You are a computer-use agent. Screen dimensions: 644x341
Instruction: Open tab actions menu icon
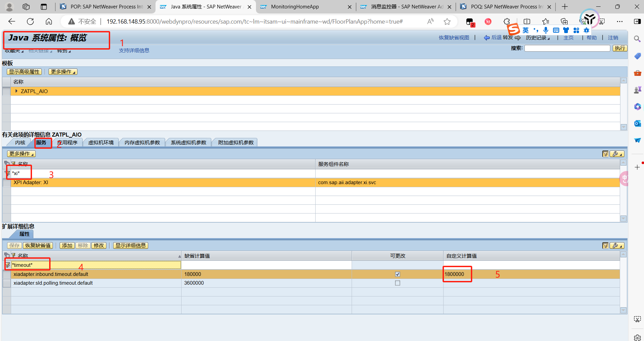point(44,7)
